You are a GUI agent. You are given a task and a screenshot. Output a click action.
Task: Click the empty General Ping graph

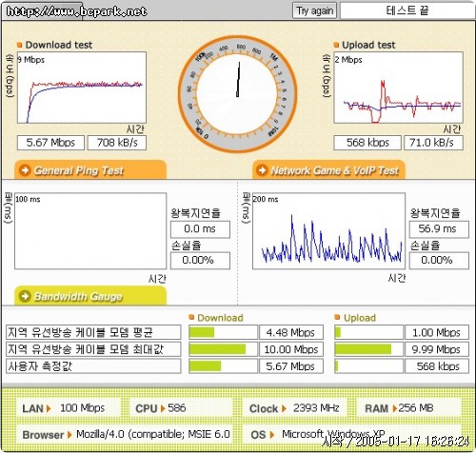pyautogui.click(x=90, y=231)
